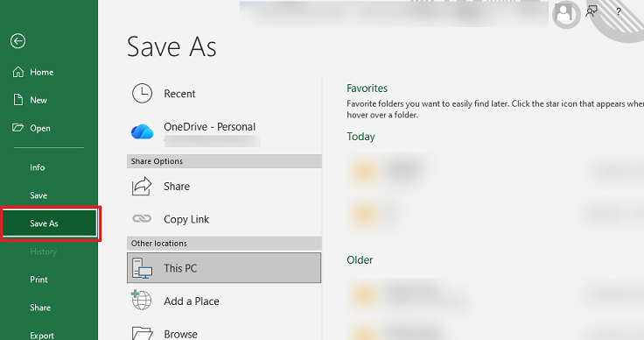The image size is (644, 340).
Task: Click the Home house icon
Action: tap(18, 72)
